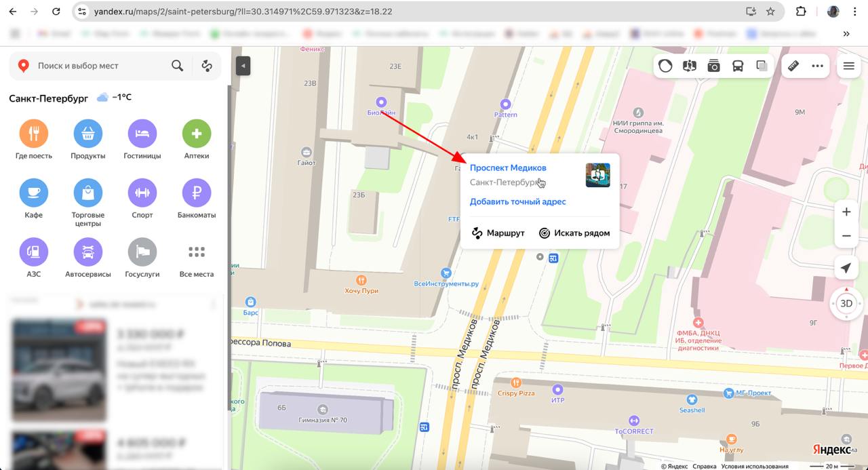868x470 pixels.
Task: Toggle 3D map tilt compass
Action: [846, 303]
